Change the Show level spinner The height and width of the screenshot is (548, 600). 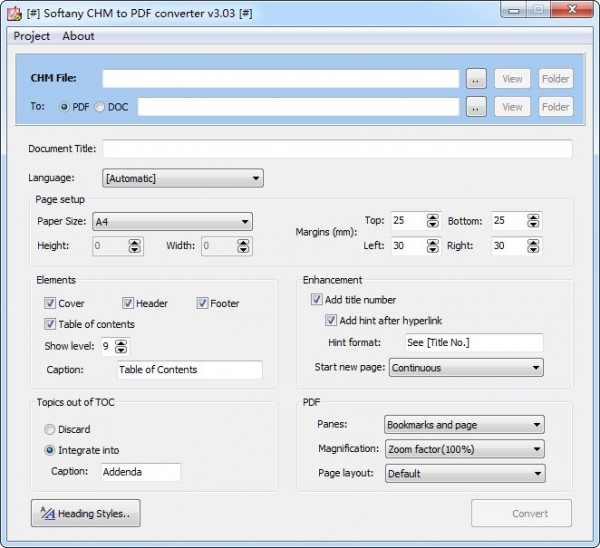(x=121, y=346)
